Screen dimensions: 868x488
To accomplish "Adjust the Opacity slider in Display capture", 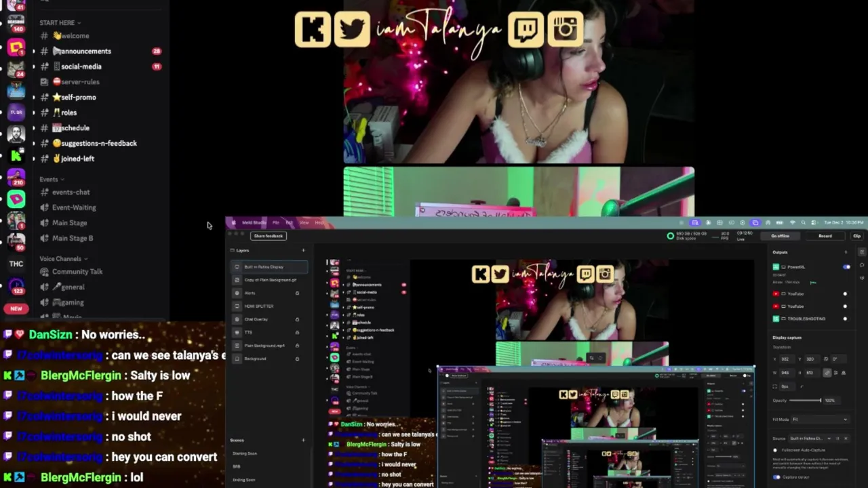I will pos(805,400).
